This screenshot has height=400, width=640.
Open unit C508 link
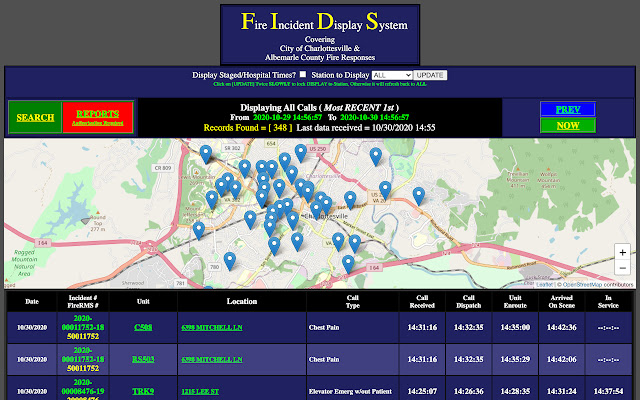pyautogui.click(x=144, y=327)
